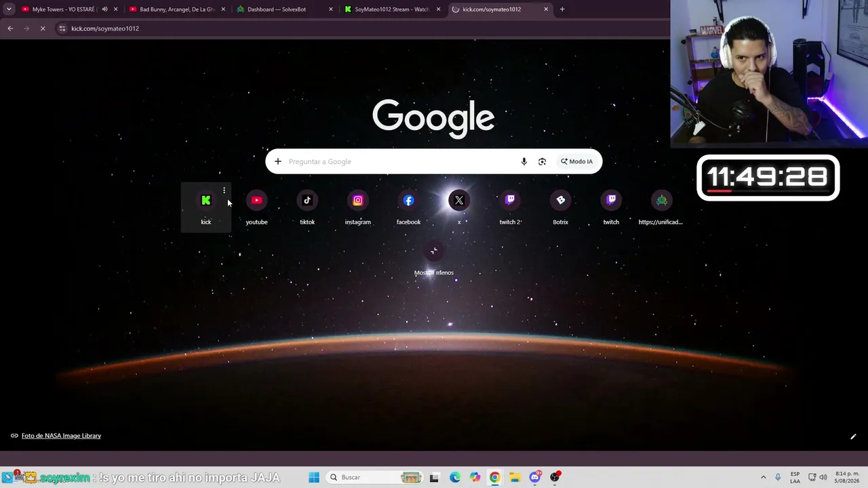Open the https://unificad... shortcut
Image resolution: width=868 pixels, height=488 pixels.
point(661,207)
